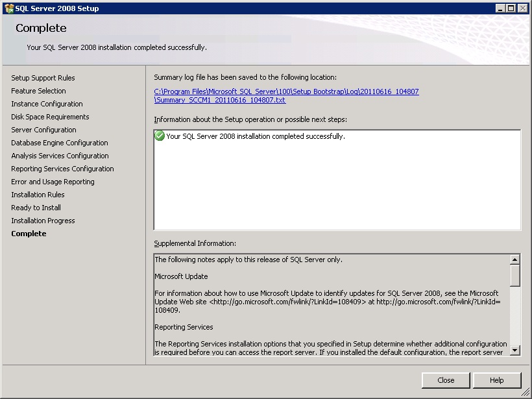Click the 'installation completed successfully' message in list

pyautogui.click(x=256, y=136)
